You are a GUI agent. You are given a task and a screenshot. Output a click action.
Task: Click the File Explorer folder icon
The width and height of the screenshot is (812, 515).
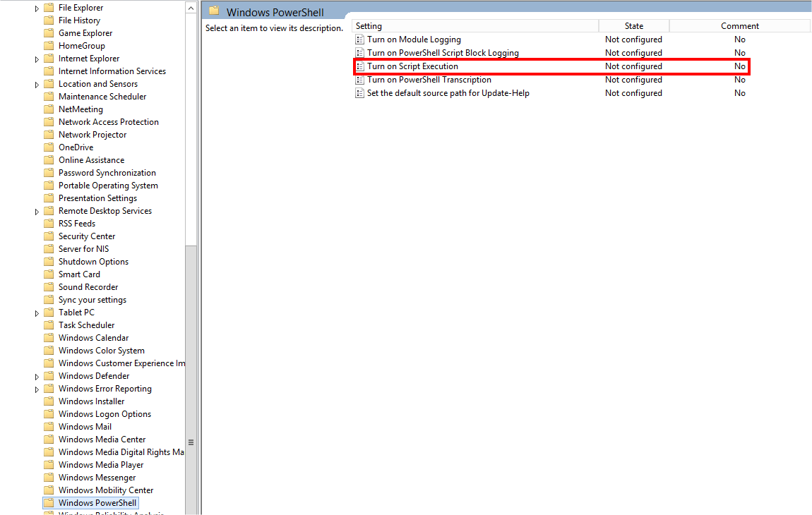49,7
